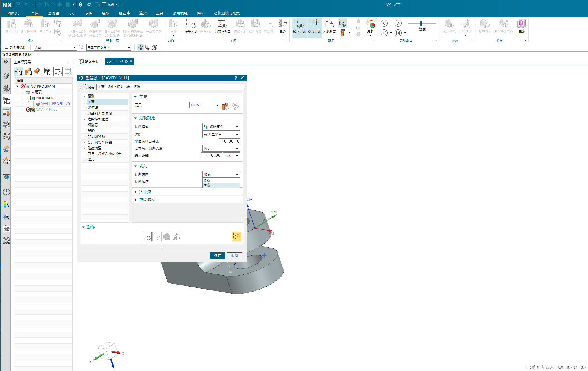
Task: Click machining method view icon in navigator
Action: [x=48, y=72]
